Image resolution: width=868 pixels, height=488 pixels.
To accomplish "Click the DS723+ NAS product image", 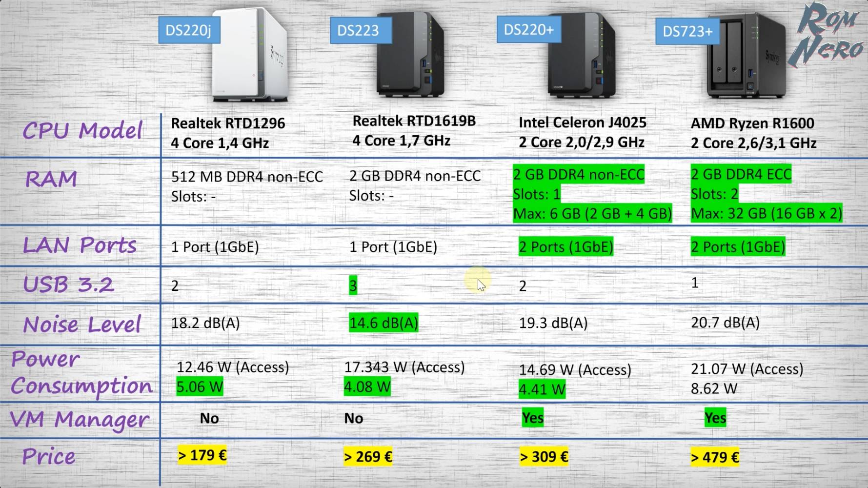I will pyautogui.click(x=747, y=56).
